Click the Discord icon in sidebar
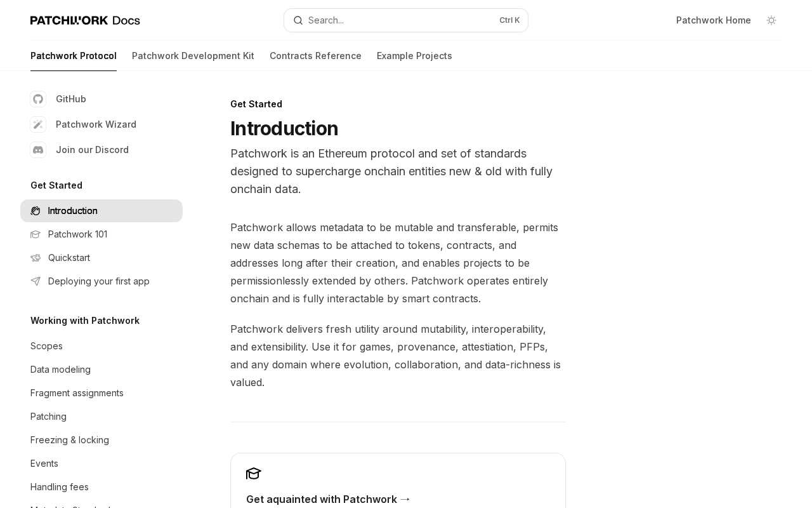The image size is (812, 508). (x=38, y=150)
